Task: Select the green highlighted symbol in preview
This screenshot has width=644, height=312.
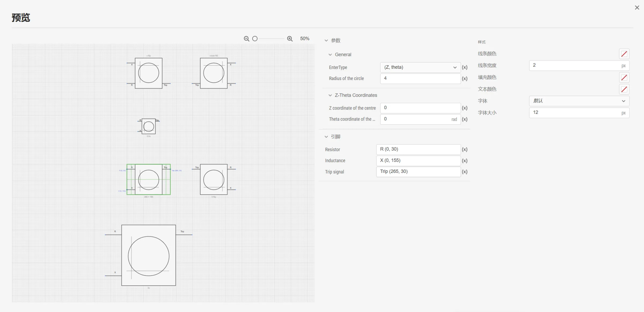Action: point(149,179)
